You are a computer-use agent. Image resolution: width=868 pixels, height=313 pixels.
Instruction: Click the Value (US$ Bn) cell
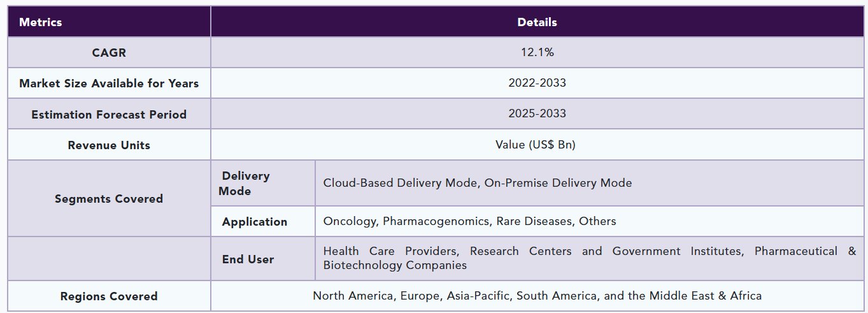[535, 145]
